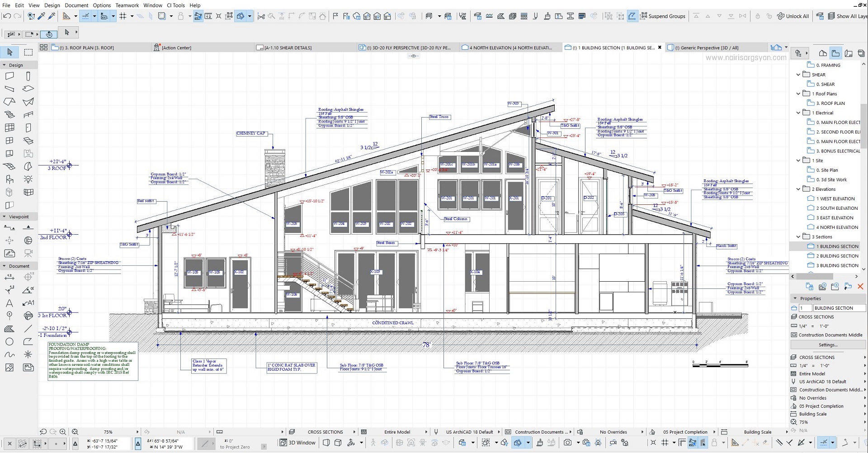The width and height of the screenshot is (868, 453).
Task: Select the Marquee tool in the toolbox
Action: tap(28, 52)
